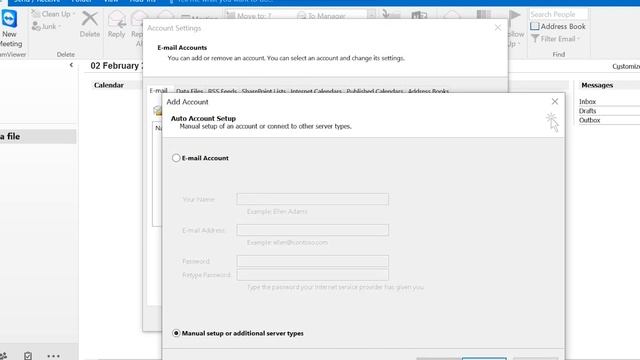
Task: Switch to the Data Files tab
Action: (189, 91)
